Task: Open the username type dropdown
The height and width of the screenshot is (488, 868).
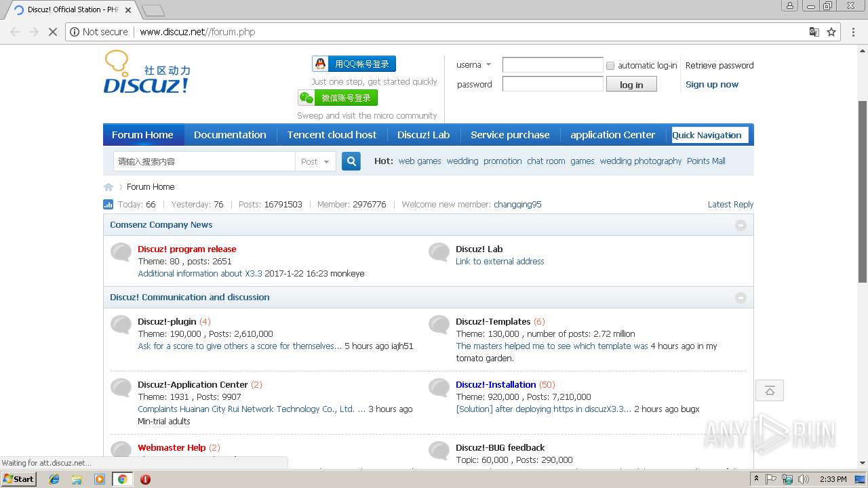Action: (x=474, y=65)
